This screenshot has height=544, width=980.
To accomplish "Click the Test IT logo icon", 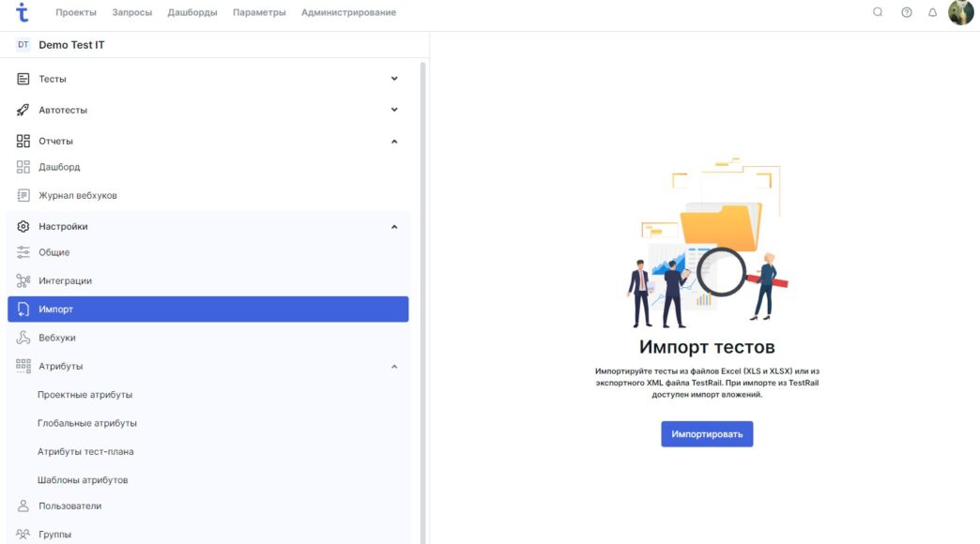I will 23,12.
